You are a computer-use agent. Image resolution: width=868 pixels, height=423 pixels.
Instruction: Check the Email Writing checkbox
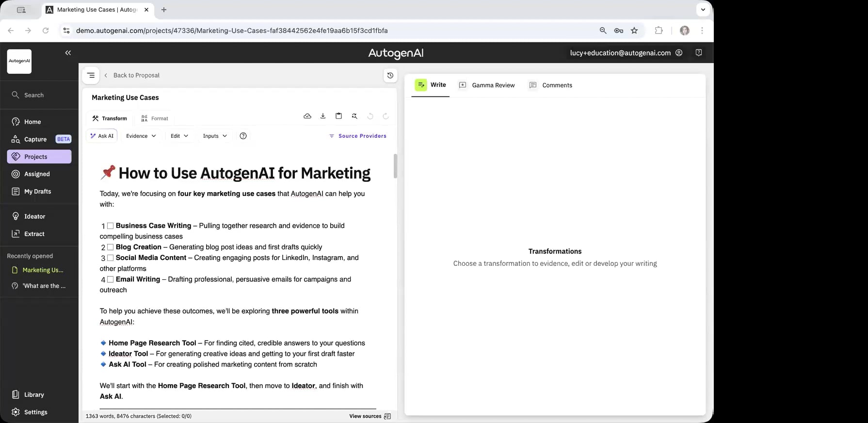click(110, 279)
